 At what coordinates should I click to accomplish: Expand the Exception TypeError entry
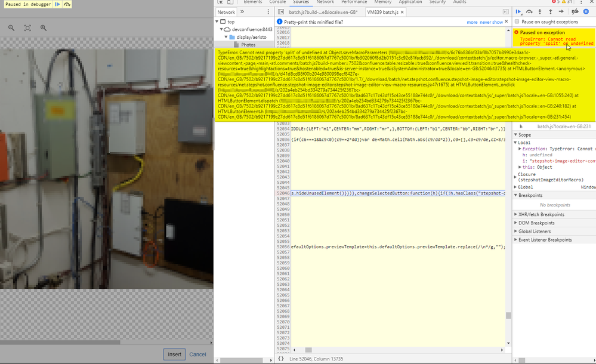coord(520,149)
